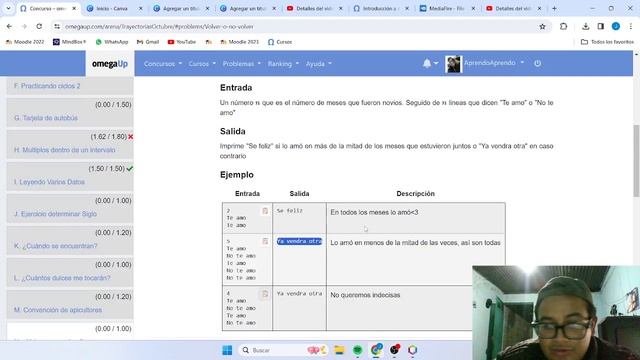Bookmark this page with star icon
The width and height of the screenshot is (640, 360).
point(542,27)
